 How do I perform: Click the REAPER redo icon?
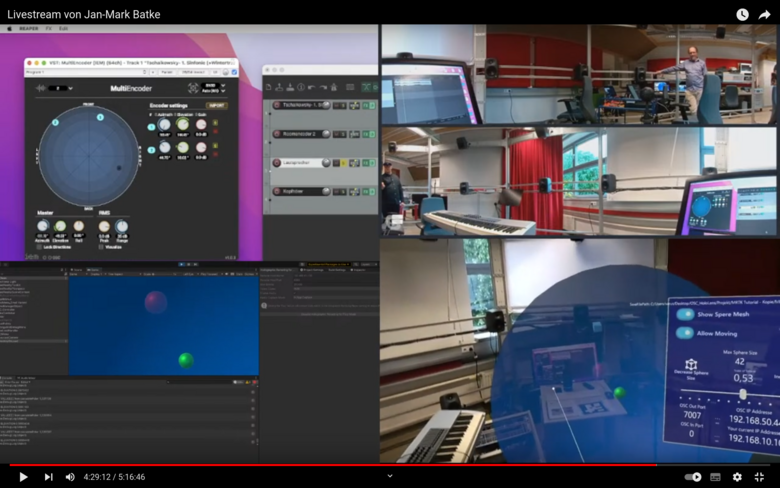[323, 87]
